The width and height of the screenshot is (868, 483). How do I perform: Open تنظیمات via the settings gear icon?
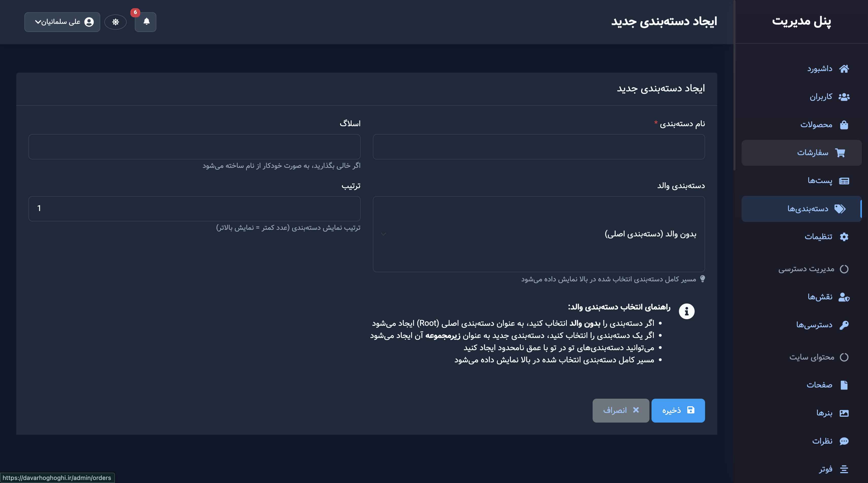point(844,236)
